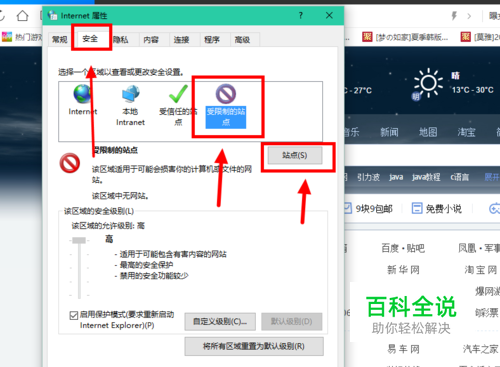500x367 pixels.
Task: Switch to the 安全 tab
Action: (x=90, y=39)
